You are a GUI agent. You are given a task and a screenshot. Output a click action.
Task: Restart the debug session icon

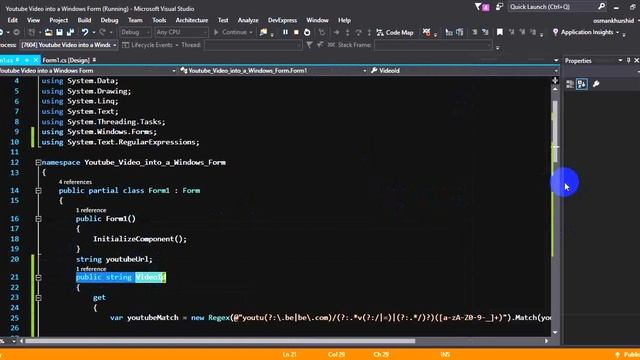(x=307, y=32)
